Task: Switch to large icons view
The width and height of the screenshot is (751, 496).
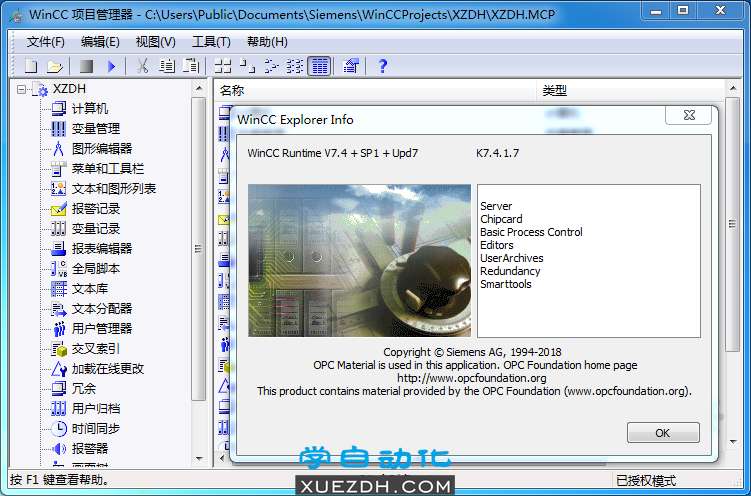Action: point(223,66)
